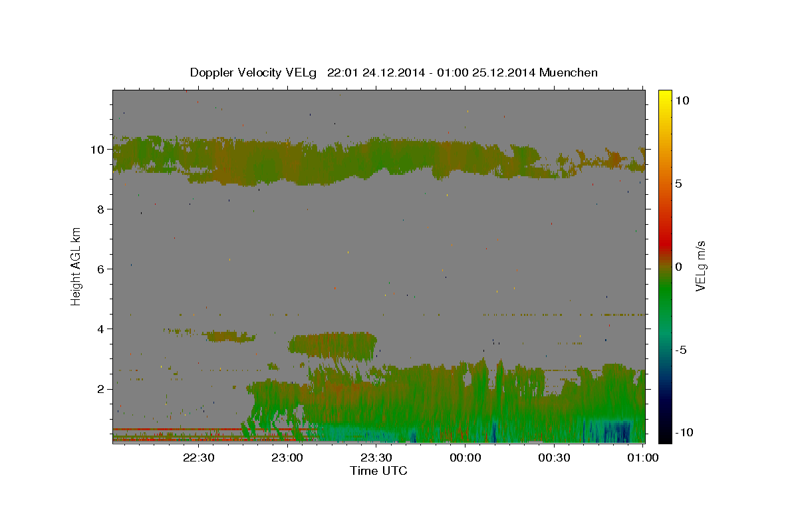Screen dimensions: 798x532
Task: Click the high cirrus cloud band near 10 km
Action: [379, 160]
